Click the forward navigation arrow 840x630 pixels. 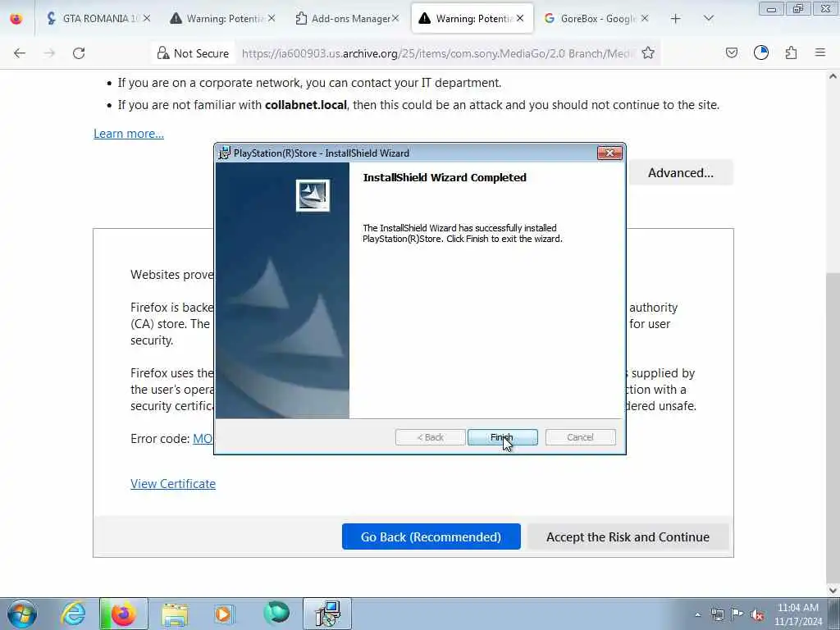[49, 53]
